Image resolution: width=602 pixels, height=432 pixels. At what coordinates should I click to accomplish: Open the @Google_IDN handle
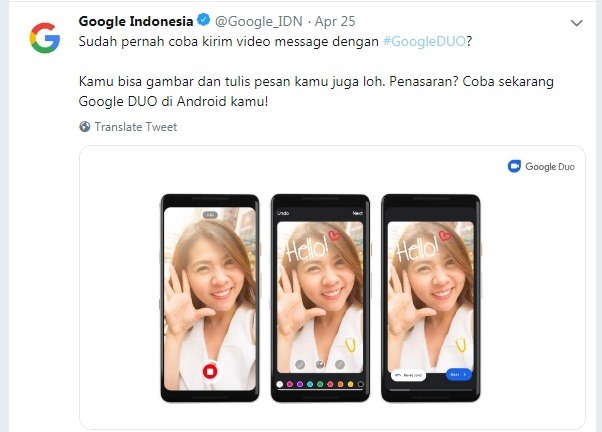pos(258,21)
